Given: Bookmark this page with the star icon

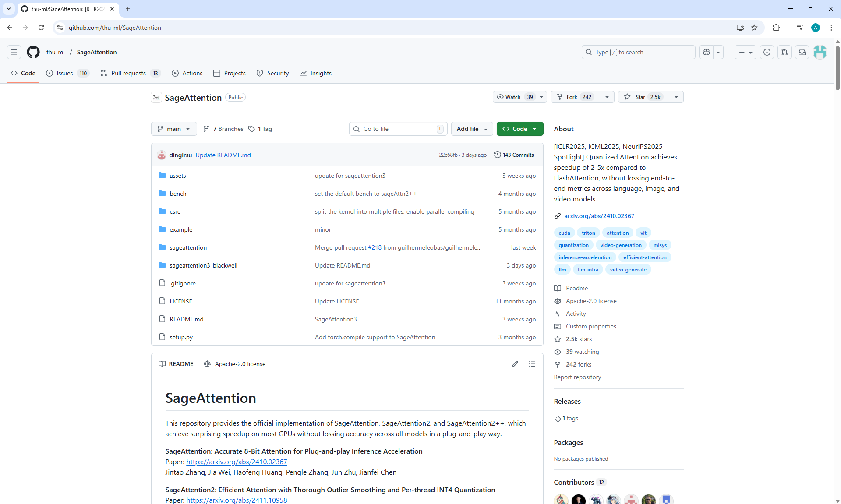Looking at the screenshot, I should 754,28.
